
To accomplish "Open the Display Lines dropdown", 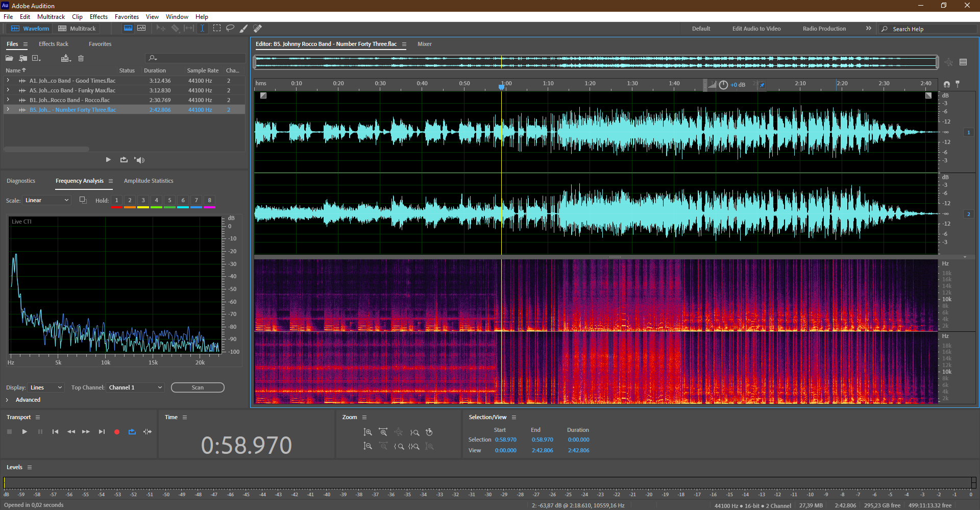I will 46,387.
